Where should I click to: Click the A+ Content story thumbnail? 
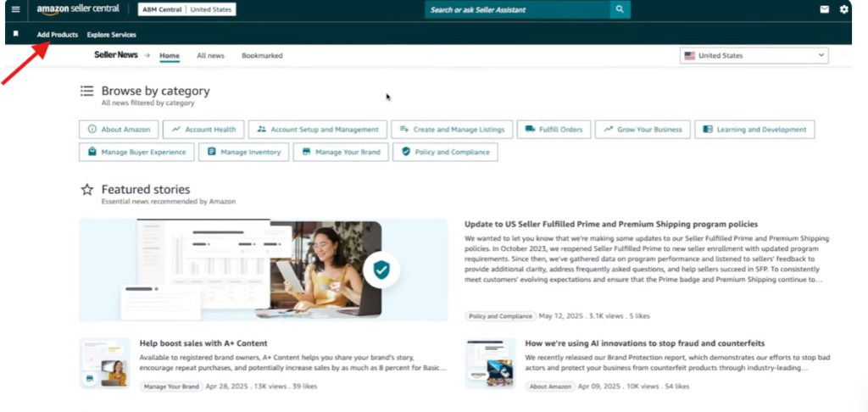(104, 364)
